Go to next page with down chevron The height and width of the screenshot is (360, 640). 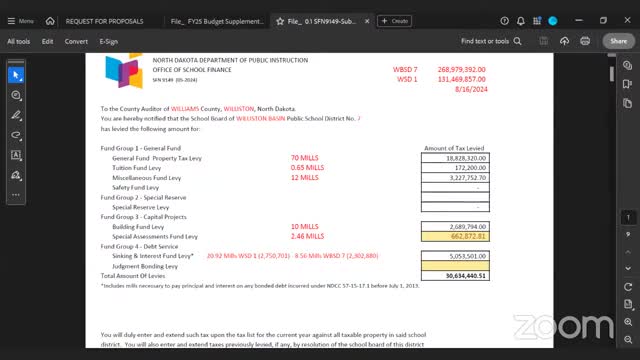point(628,268)
